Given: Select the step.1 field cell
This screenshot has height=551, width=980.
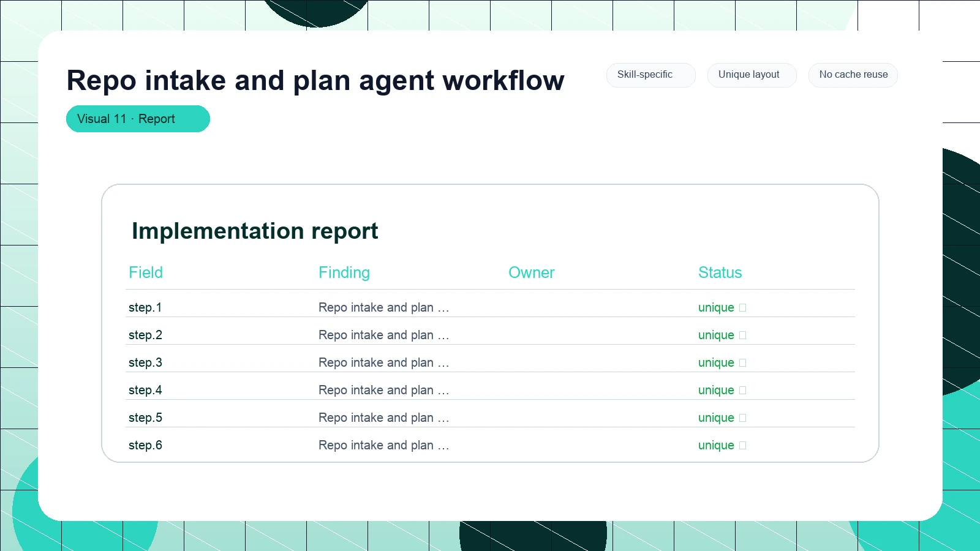Looking at the screenshot, I should (x=145, y=307).
